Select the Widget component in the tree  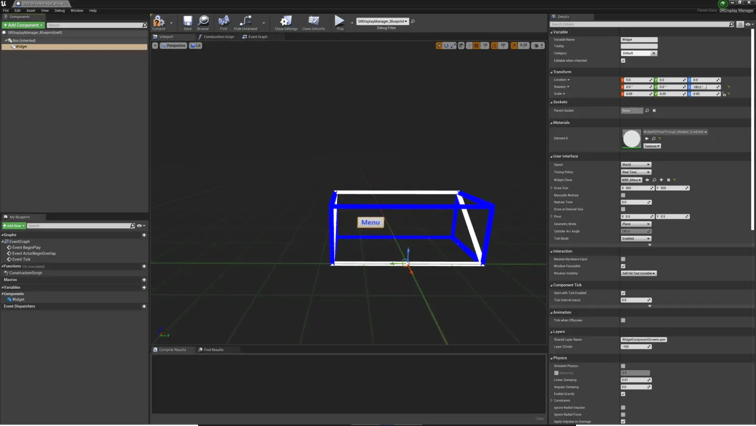tap(21, 46)
